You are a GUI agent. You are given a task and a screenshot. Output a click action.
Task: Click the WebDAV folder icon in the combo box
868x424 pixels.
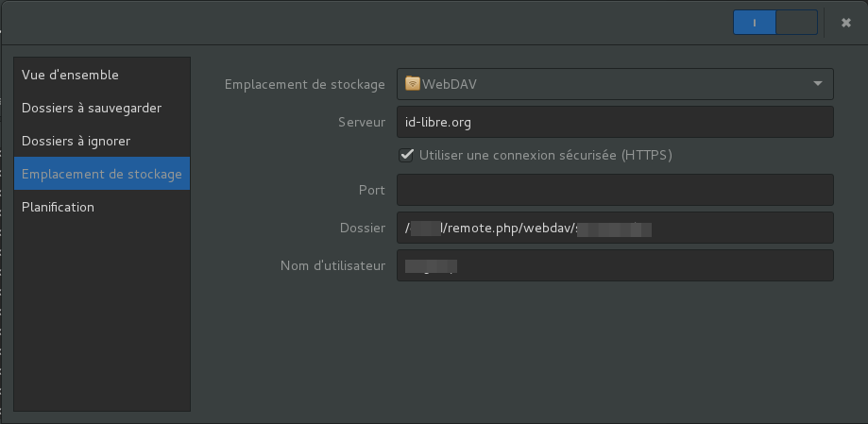click(x=413, y=84)
